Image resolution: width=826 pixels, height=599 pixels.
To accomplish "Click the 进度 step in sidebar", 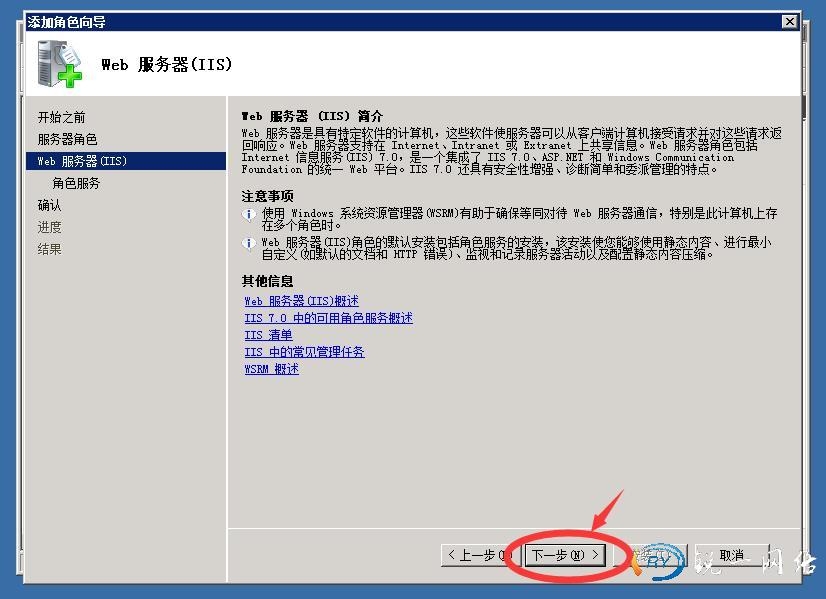I will (x=50, y=227).
